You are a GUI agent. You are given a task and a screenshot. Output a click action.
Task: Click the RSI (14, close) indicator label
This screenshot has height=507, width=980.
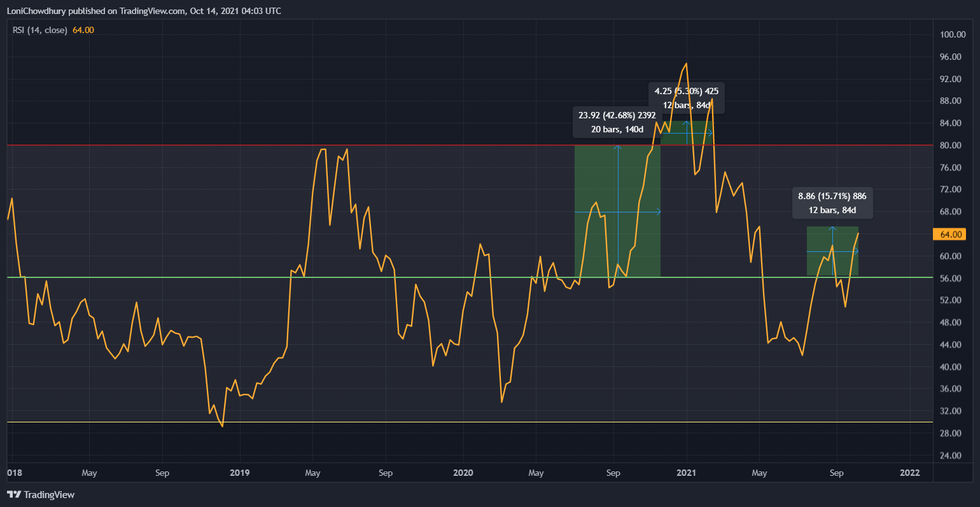(x=40, y=30)
